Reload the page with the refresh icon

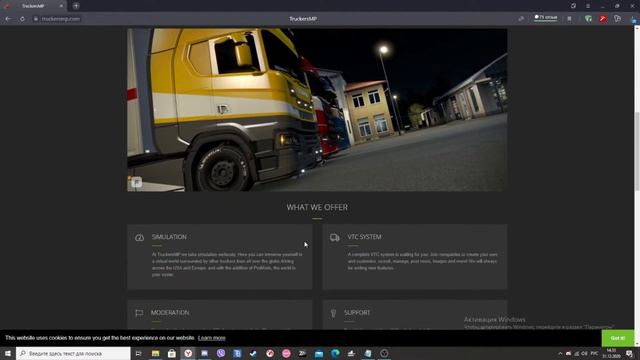pyautogui.click(x=22, y=19)
